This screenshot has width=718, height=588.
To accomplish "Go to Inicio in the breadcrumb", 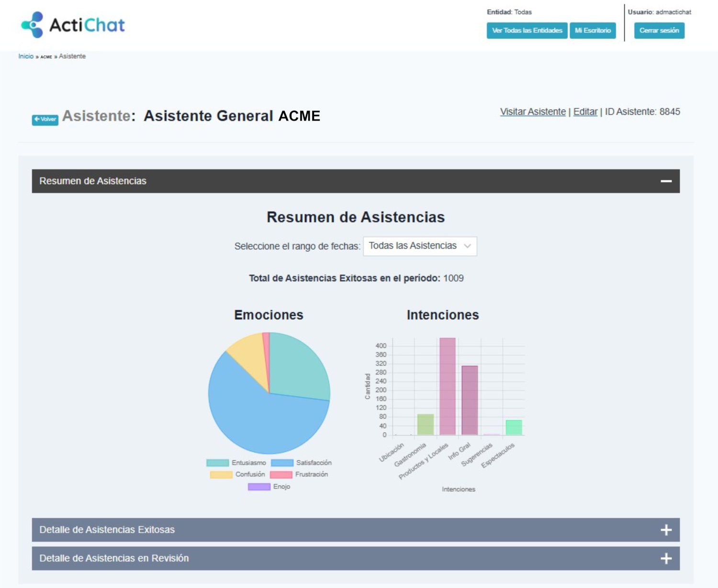I will tap(26, 56).
